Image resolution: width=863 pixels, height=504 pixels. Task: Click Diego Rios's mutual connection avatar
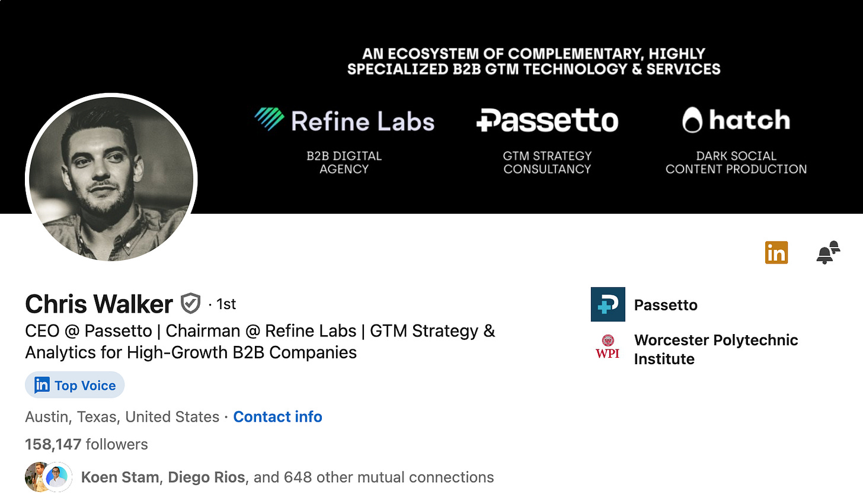(x=57, y=477)
